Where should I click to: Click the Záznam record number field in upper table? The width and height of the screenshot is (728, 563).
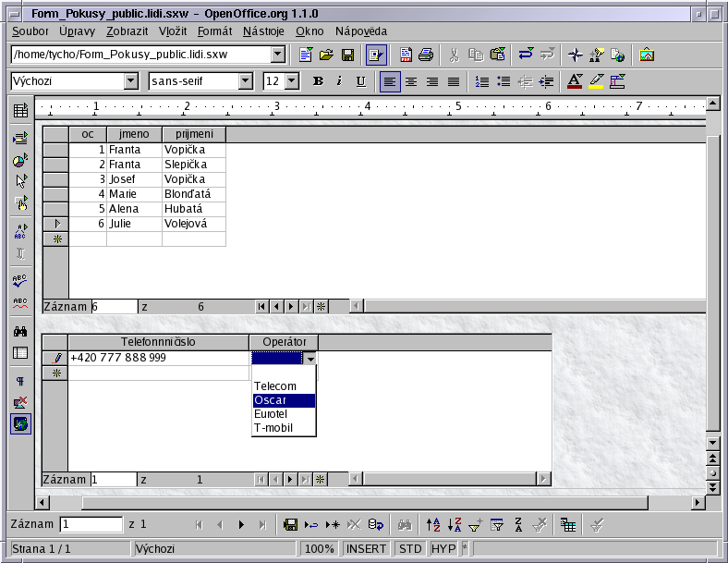(115, 307)
